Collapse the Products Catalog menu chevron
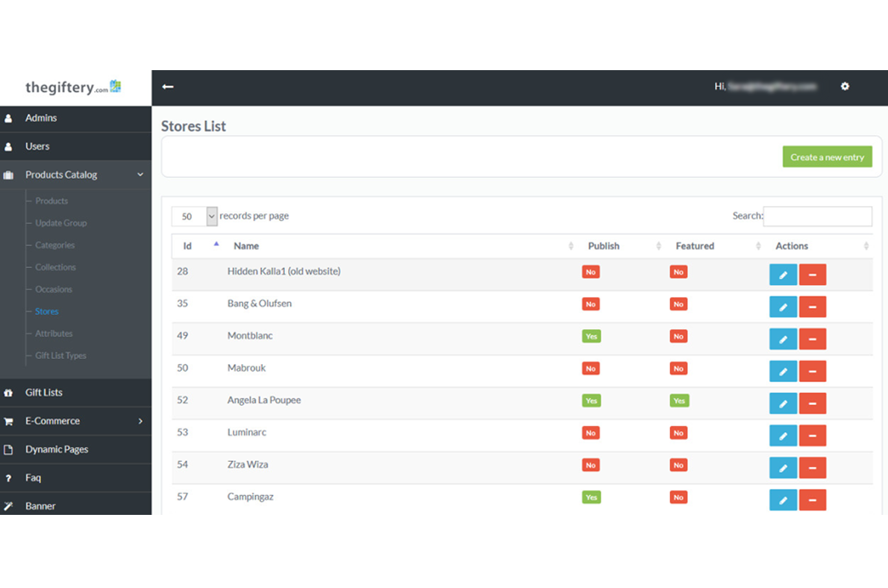 tap(140, 175)
